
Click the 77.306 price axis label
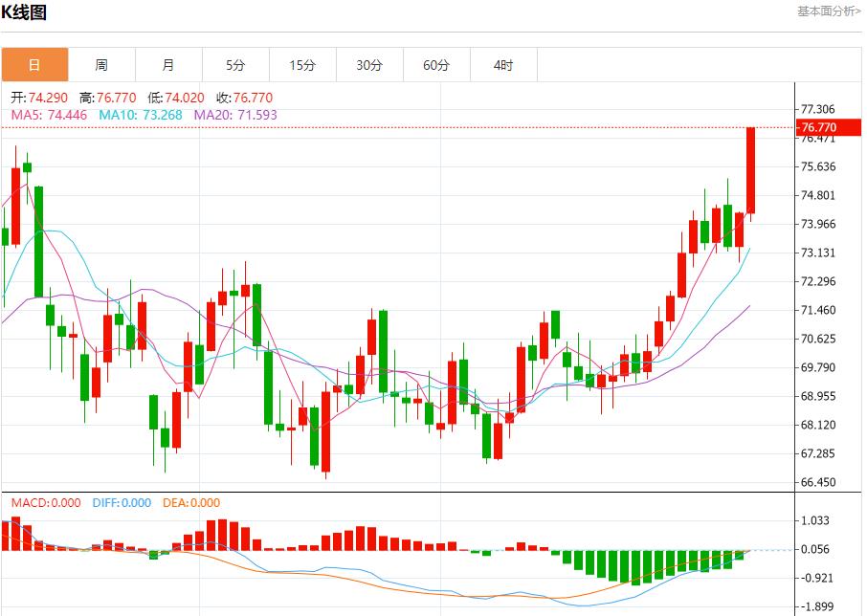click(x=818, y=110)
